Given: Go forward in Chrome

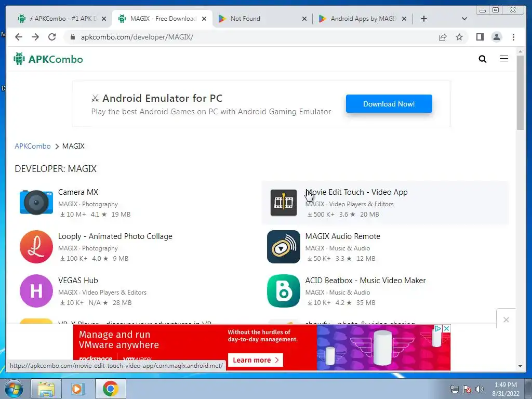Looking at the screenshot, I should [35, 37].
